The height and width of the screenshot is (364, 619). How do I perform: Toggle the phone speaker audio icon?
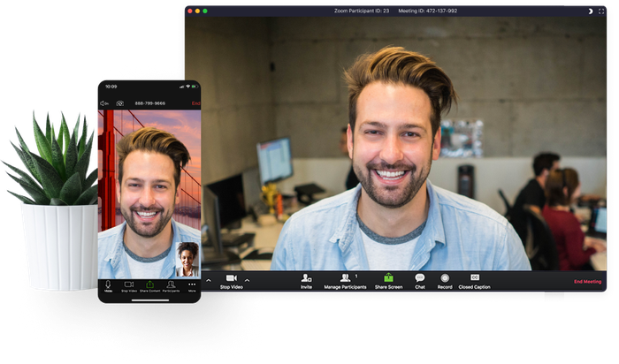103,103
